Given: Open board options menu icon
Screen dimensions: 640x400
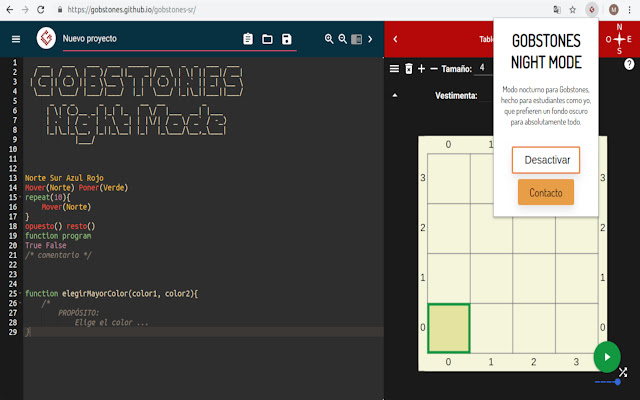Looking at the screenshot, I should (394, 69).
